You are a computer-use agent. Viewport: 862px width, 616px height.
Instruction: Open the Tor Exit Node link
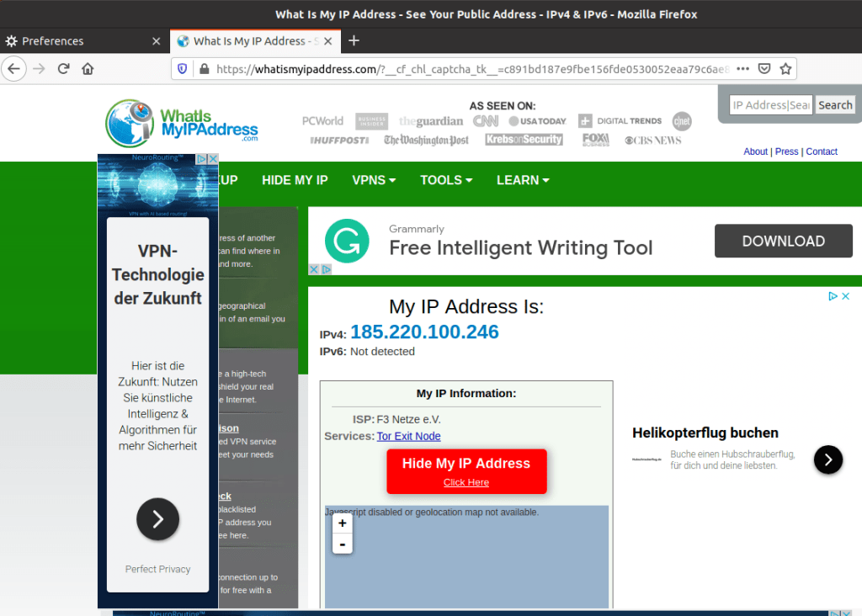[408, 436]
